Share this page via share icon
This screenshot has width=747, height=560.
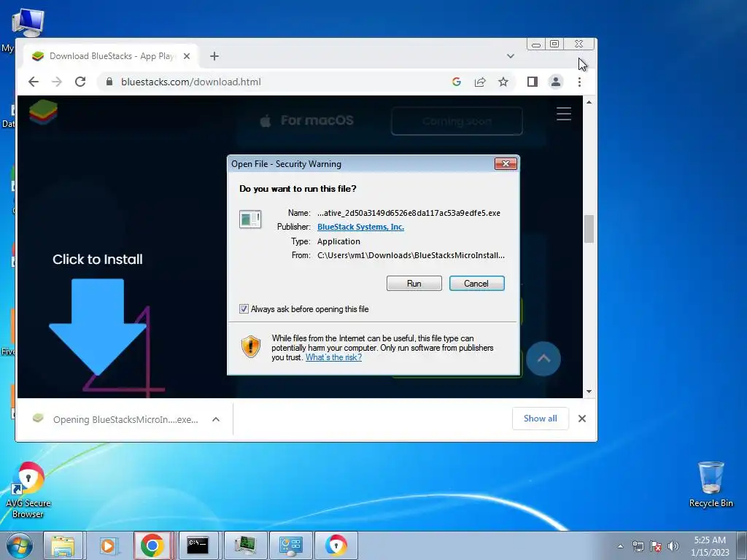coord(480,82)
